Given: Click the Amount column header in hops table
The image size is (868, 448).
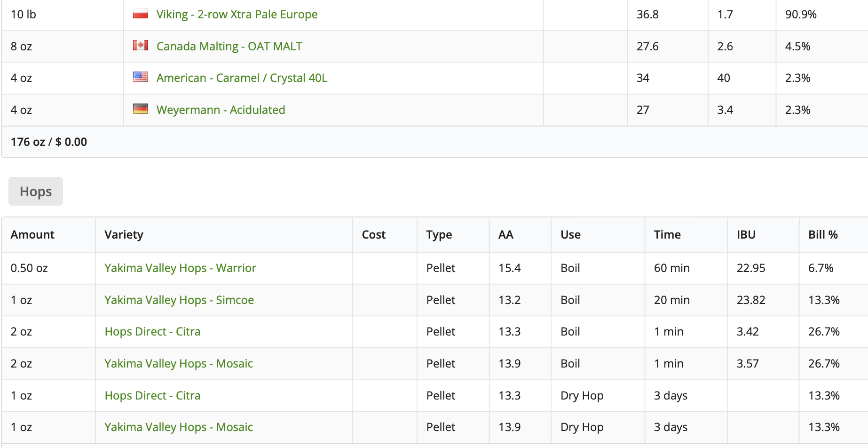Looking at the screenshot, I should (x=32, y=234).
